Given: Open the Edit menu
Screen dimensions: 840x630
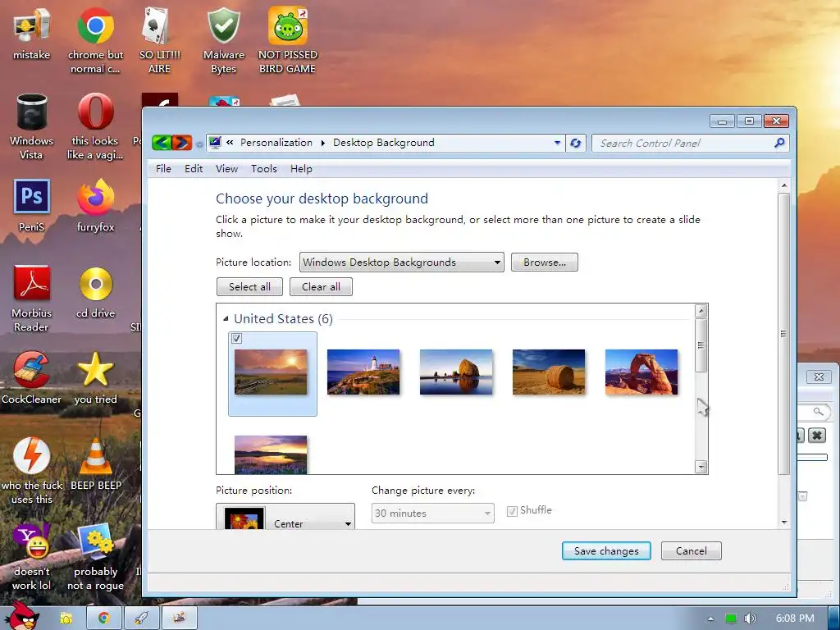Looking at the screenshot, I should tap(194, 169).
